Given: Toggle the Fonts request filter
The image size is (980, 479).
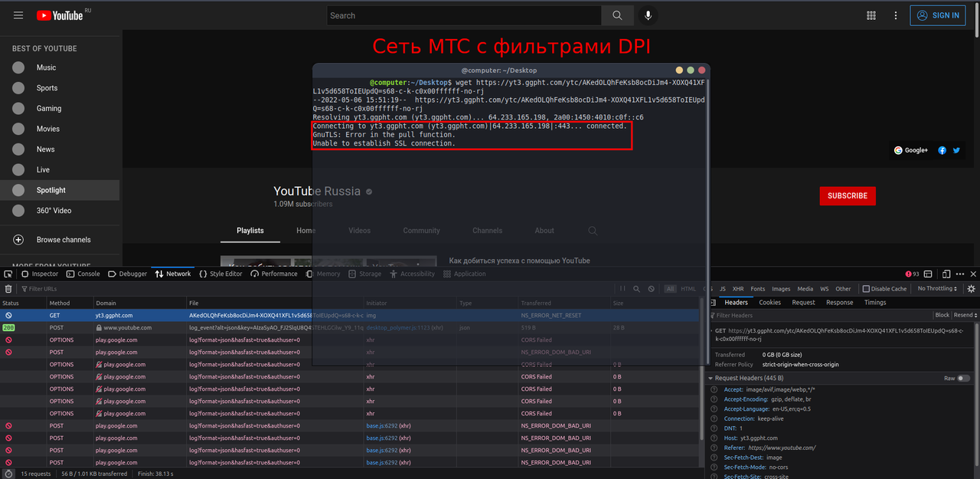Looking at the screenshot, I should [757, 289].
